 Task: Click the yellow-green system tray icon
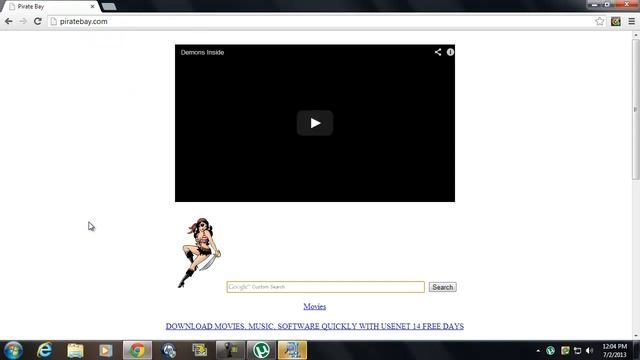[x=565, y=350]
